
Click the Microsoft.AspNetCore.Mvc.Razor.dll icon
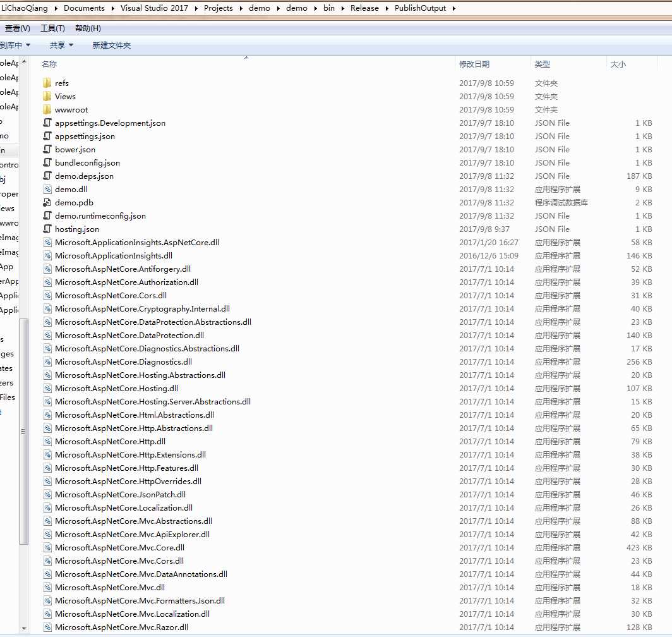click(47, 627)
